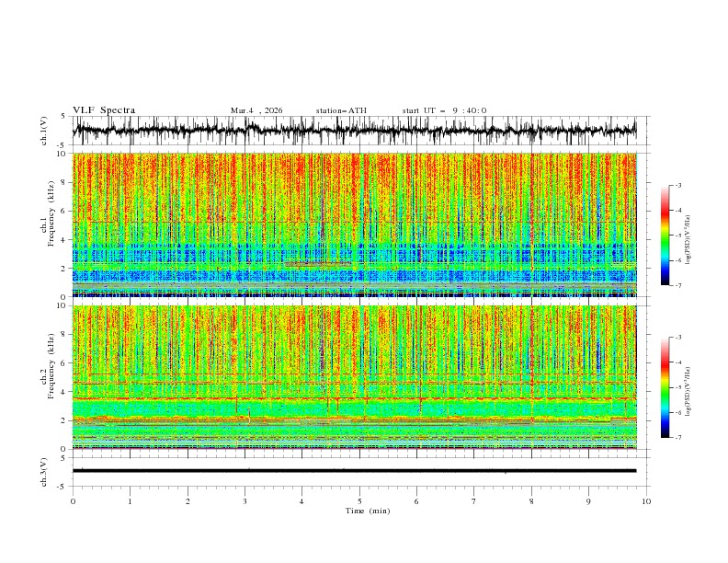728x563 pixels.
Task: Click the '-7' tick on lower color scale
Action: (677, 438)
